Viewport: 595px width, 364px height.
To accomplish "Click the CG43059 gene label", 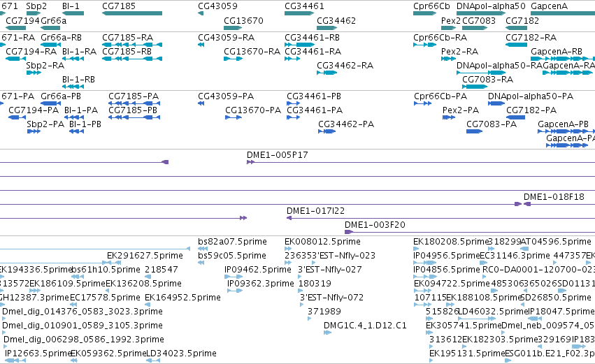I will [x=217, y=6].
